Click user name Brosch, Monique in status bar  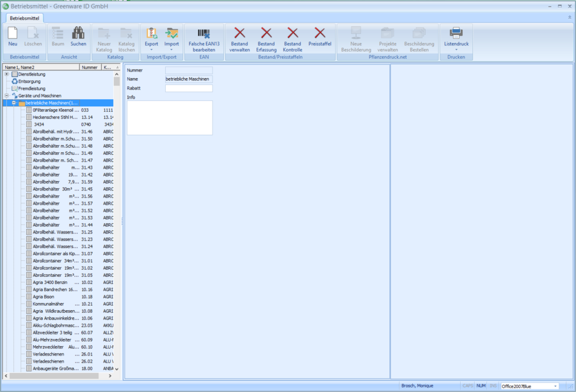417,386
